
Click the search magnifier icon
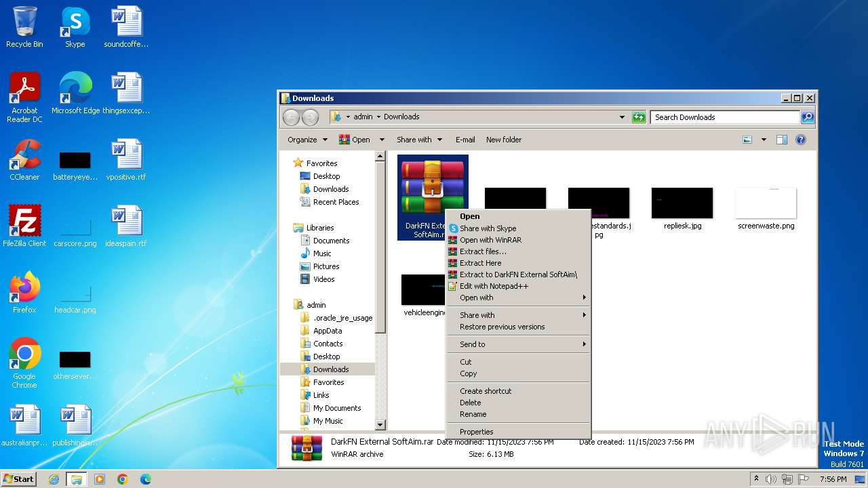click(808, 117)
